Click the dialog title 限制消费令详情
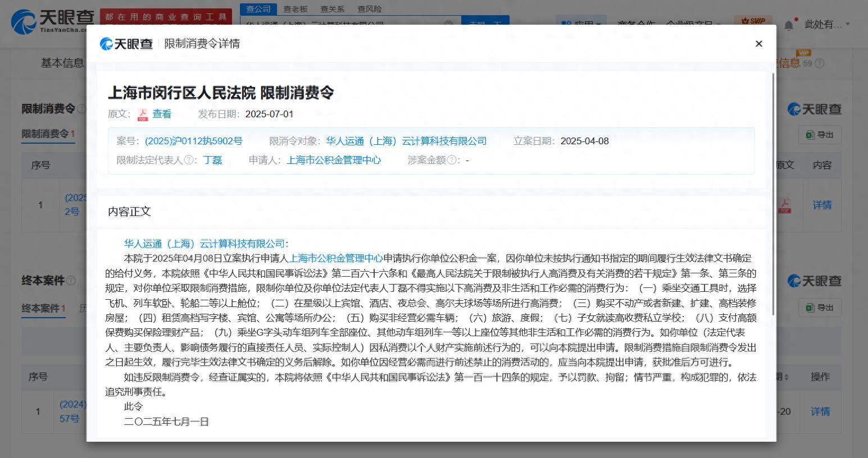This screenshot has height=458, width=868. click(x=202, y=44)
